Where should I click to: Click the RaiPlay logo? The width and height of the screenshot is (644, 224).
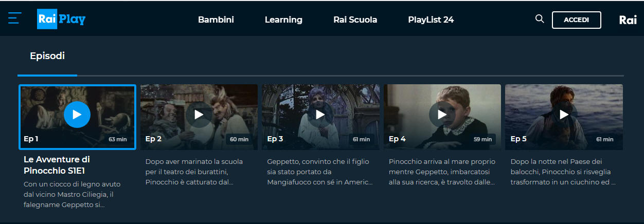point(61,20)
